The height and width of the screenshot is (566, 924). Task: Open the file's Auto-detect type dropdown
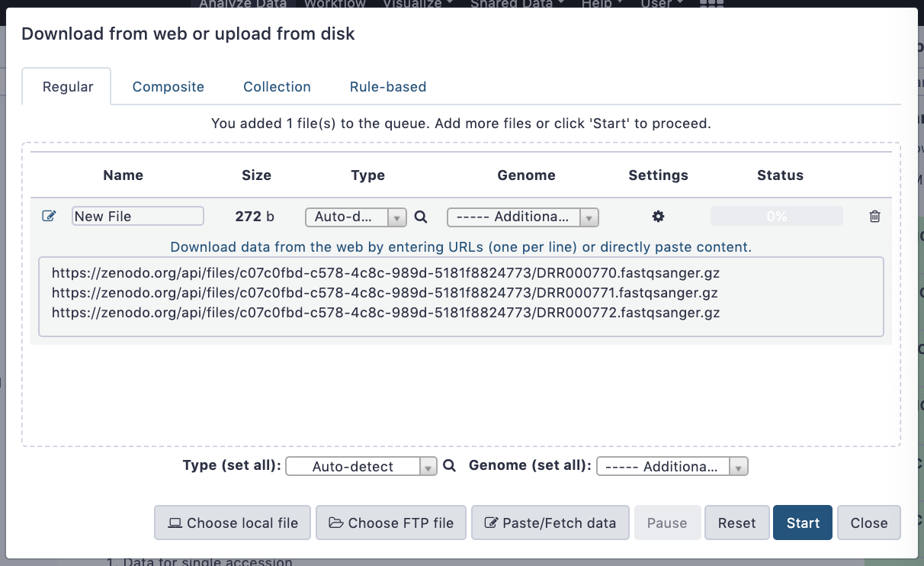[x=355, y=217]
